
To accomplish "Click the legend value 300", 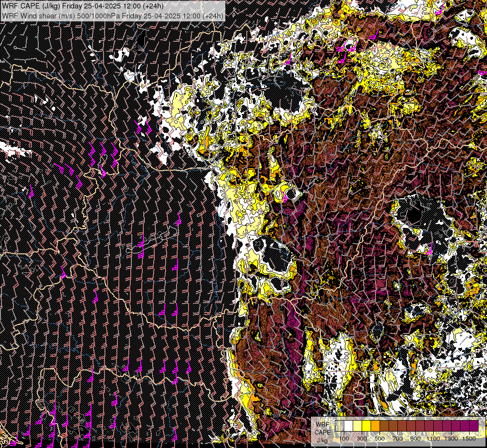I will click(x=362, y=439).
